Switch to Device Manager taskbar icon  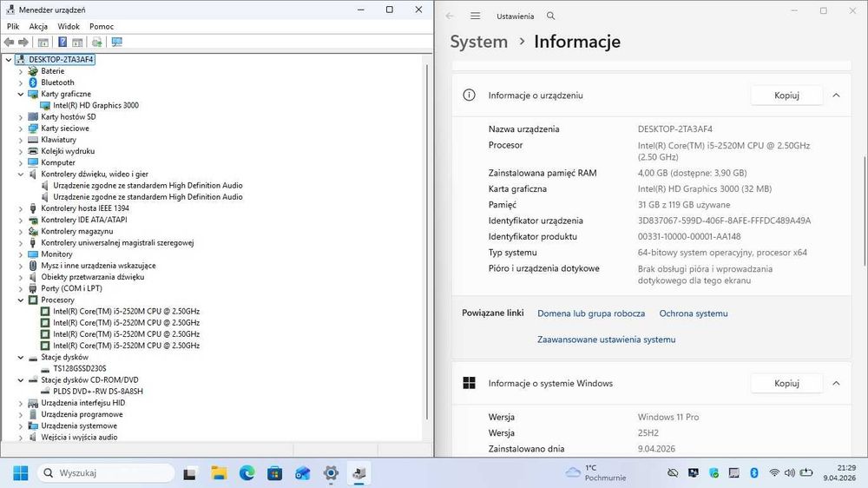point(358,473)
